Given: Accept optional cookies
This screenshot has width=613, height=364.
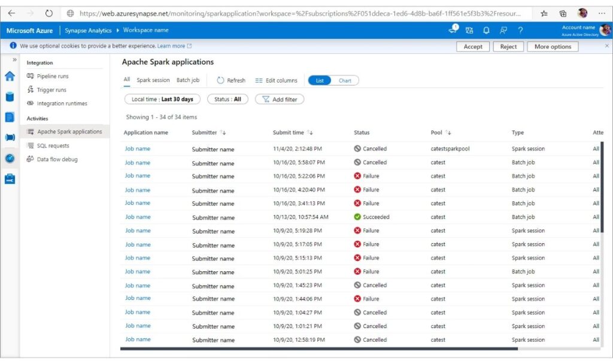Looking at the screenshot, I should pyautogui.click(x=473, y=47).
